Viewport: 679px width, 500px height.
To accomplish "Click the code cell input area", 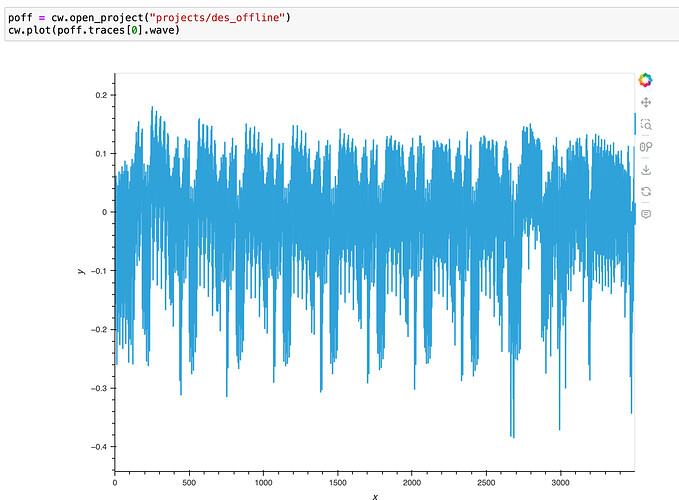I will pyautogui.click(x=341, y=24).
